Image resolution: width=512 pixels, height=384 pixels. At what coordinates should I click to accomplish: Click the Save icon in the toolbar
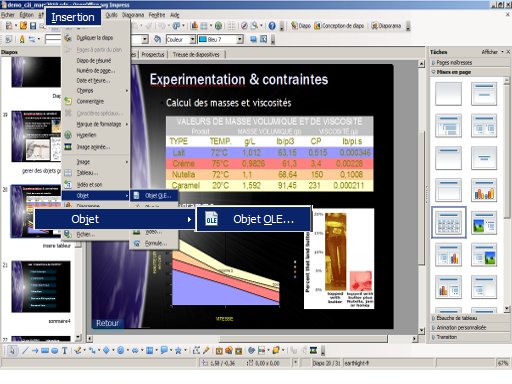tap(33, 26)
